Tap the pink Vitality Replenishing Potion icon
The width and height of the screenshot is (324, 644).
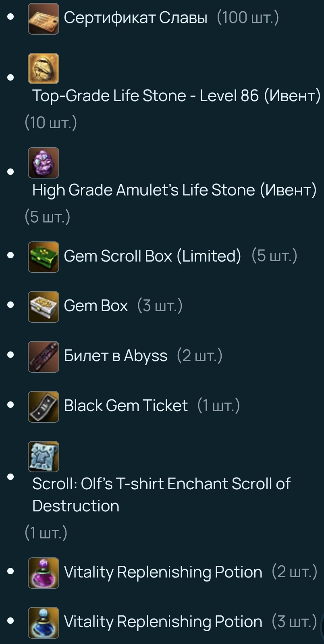44,573
